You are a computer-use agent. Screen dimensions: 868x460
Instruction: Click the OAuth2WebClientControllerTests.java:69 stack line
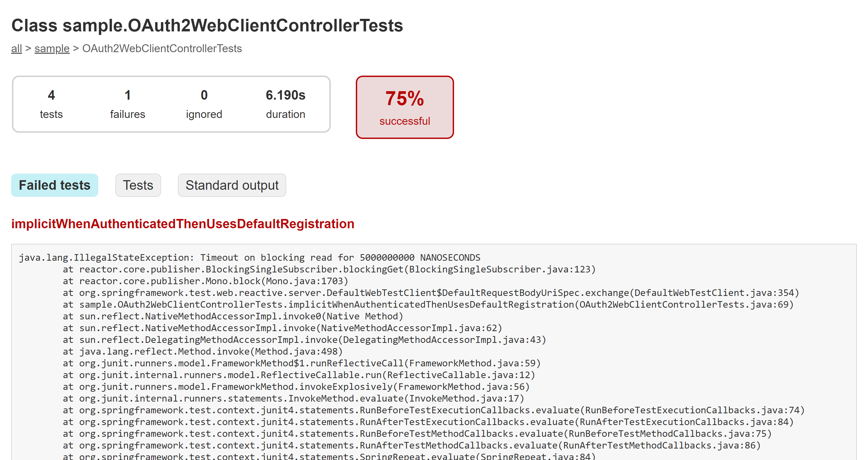[428, 305]
